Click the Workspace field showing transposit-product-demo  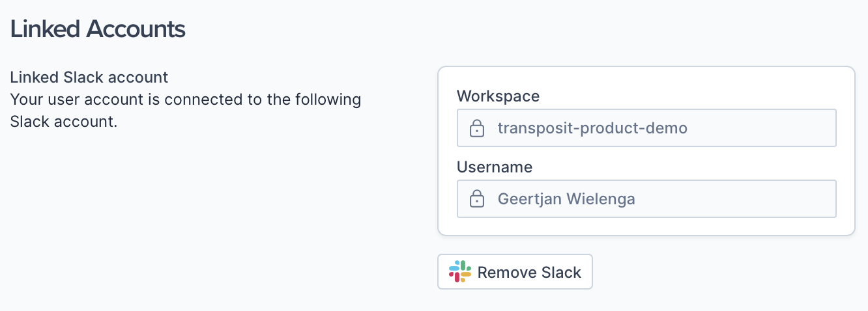coord(646,128)
